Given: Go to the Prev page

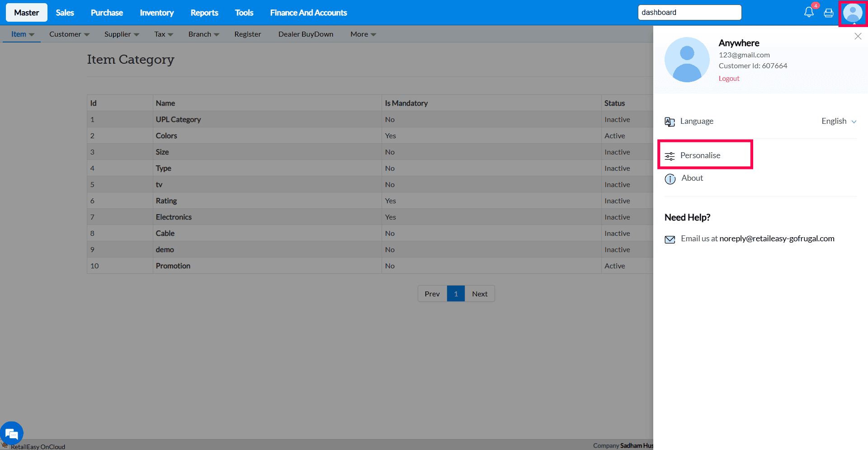Looking at the screenshot, I should [432, 294].
